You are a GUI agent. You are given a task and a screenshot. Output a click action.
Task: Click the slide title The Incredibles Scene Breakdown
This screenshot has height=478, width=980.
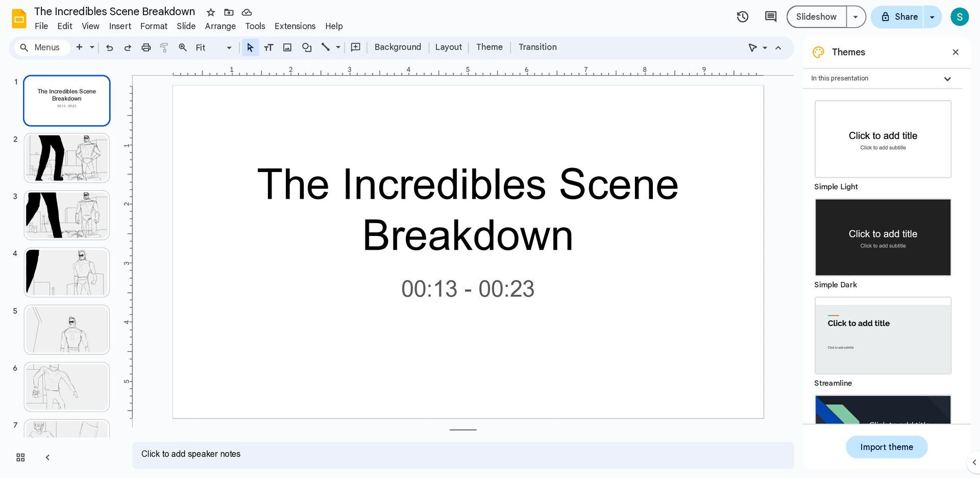[x=468, y=209]
